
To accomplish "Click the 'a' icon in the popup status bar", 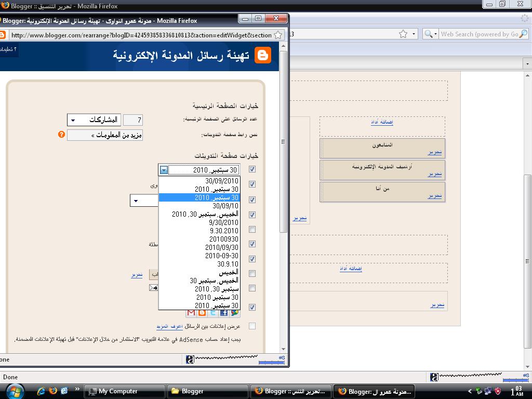I will tap(190, 360).
